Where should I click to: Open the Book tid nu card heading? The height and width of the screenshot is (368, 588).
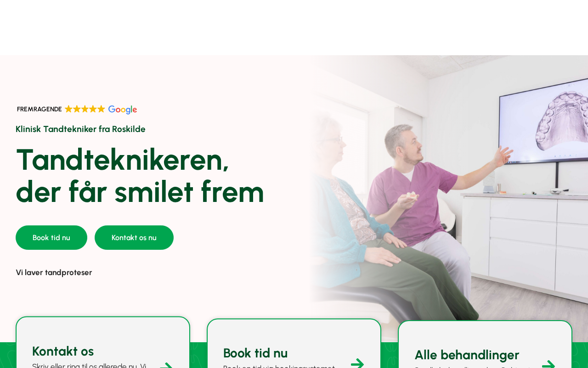tap(255, 353)
